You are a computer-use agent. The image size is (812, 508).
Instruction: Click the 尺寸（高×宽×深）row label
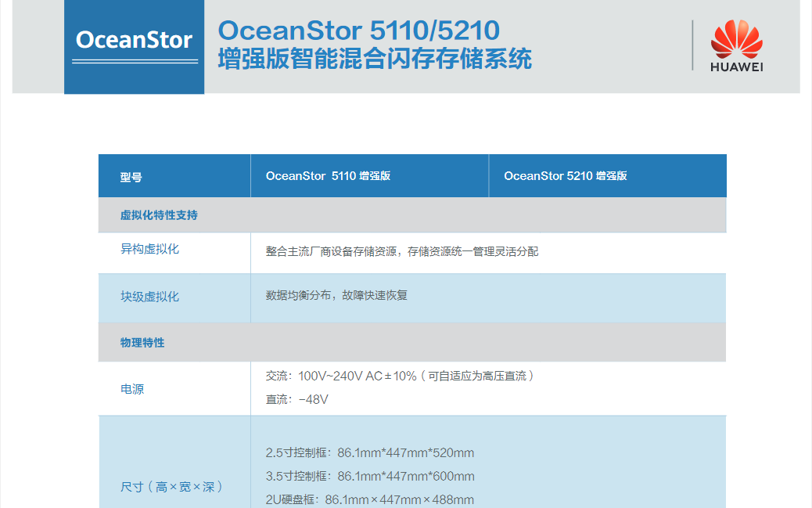(x=172, y=487)
